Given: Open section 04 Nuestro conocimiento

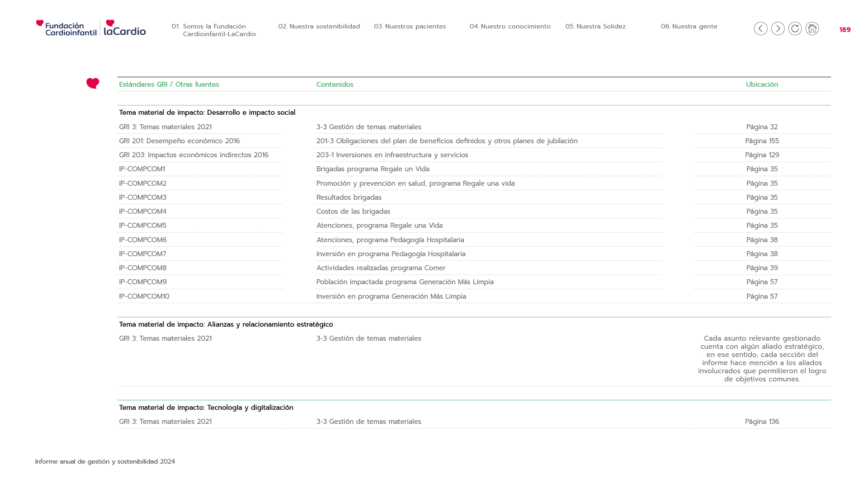Looking at the screenshot, I should coord(510,26).
